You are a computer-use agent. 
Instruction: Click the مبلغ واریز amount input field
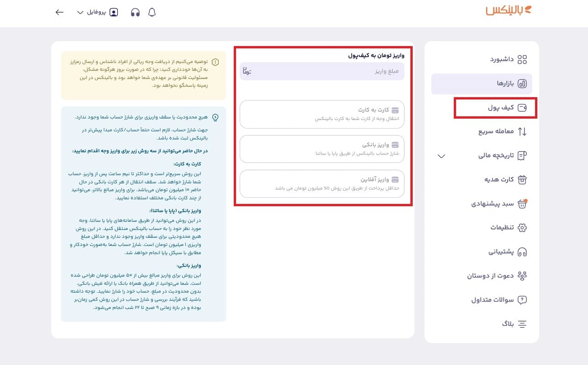[322, 72]
